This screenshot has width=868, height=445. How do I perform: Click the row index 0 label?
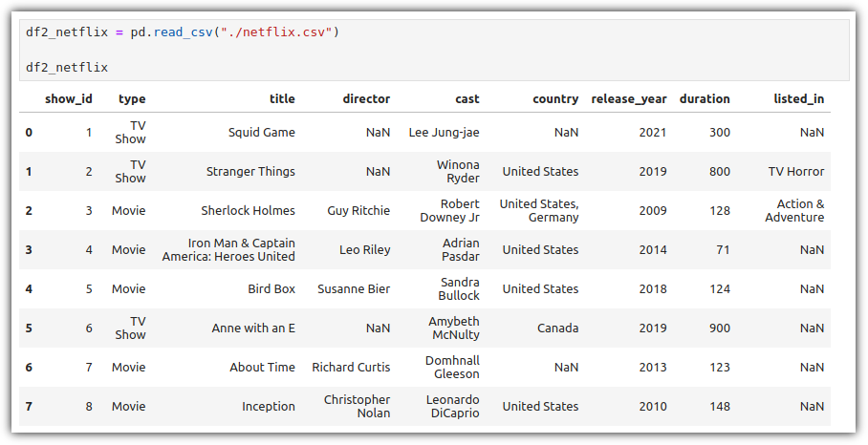pyautogui.click(x=29, y=132)
